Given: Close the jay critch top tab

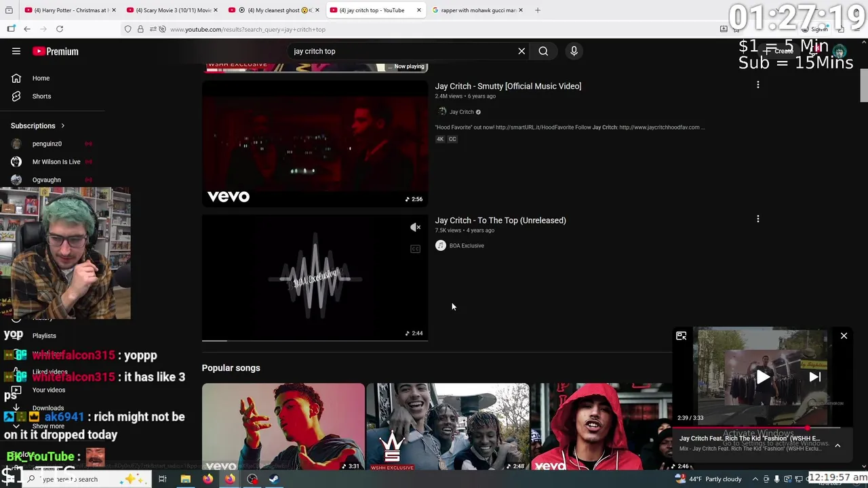Looking at the screenshot, I should [418, 10].
